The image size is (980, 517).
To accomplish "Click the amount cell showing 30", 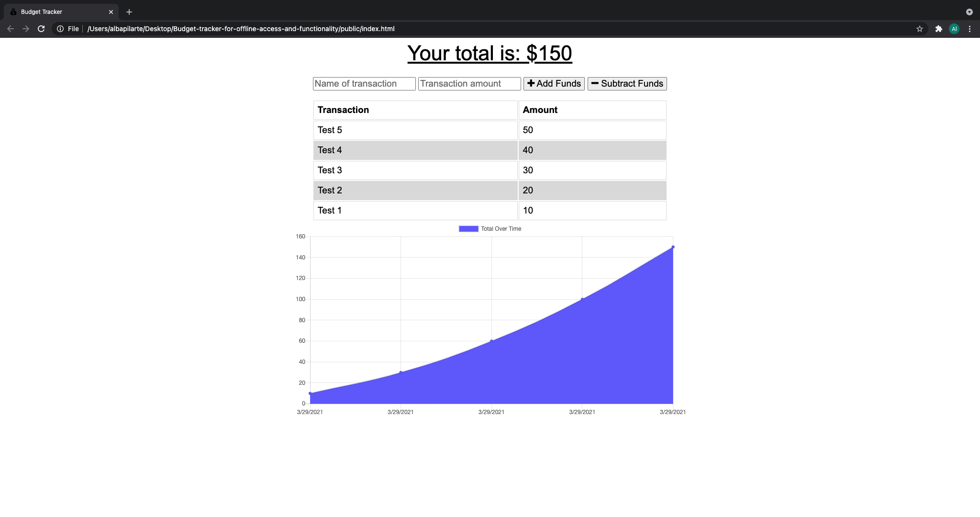I will (x=592, y=170).
